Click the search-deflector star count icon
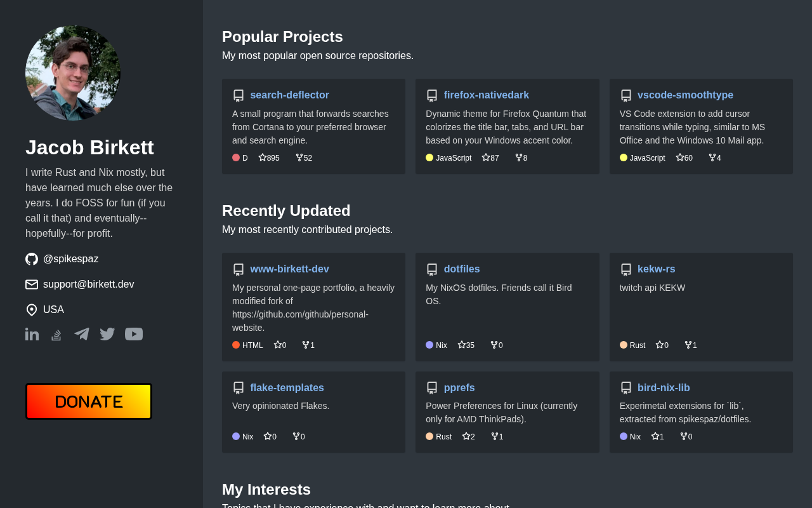This screenshot has height=508, width=812. pos(263,157)
